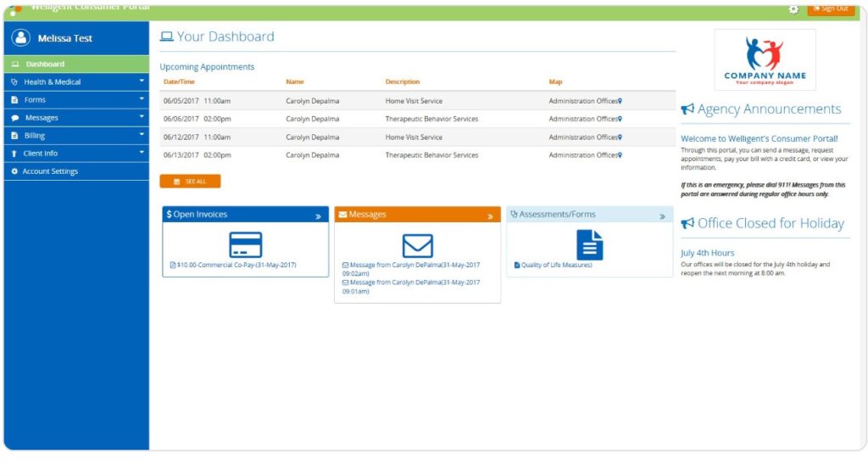Expand the Open Invoices panel chevron

pyautogui.click(x=319, y=216)
